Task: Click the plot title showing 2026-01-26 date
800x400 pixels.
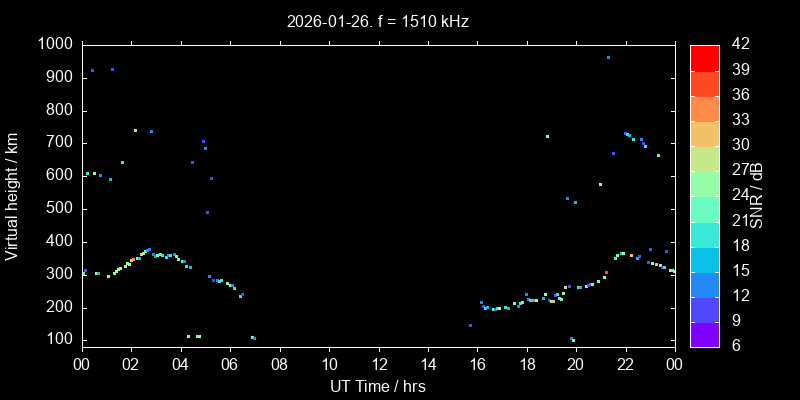Action: (x=377, y=21)
